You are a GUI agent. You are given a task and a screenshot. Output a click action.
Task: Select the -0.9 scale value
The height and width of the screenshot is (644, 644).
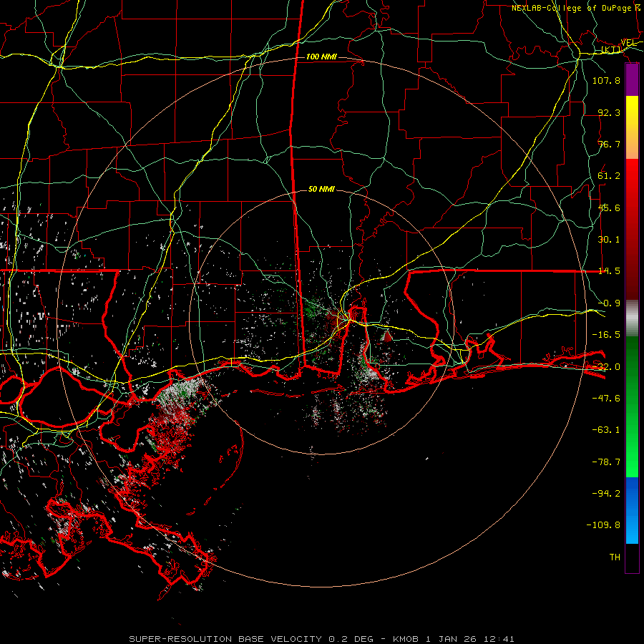[609, 303]
